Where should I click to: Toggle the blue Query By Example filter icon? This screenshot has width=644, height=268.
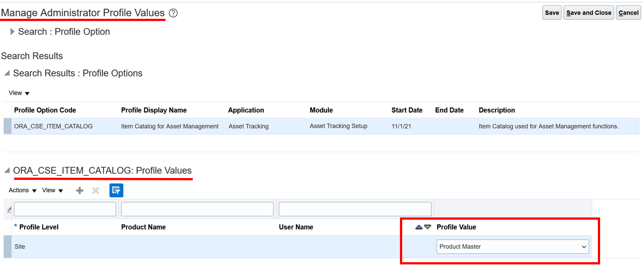(116, 190)
